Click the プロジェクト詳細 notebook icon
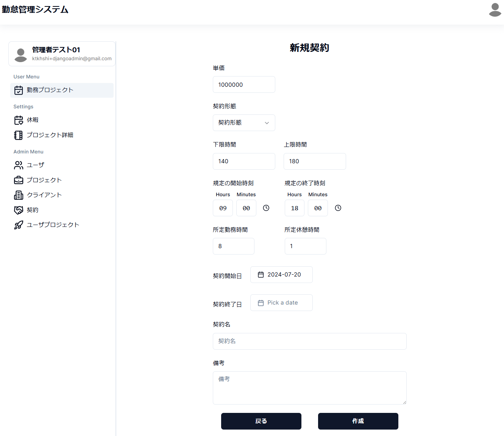 [19, 135]
